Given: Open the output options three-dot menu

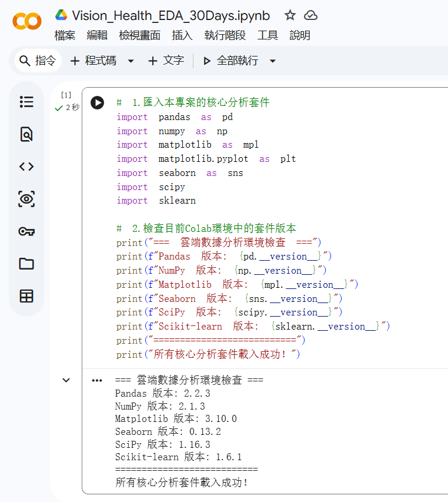Looking at the screenshot, I should click(97, 380).
